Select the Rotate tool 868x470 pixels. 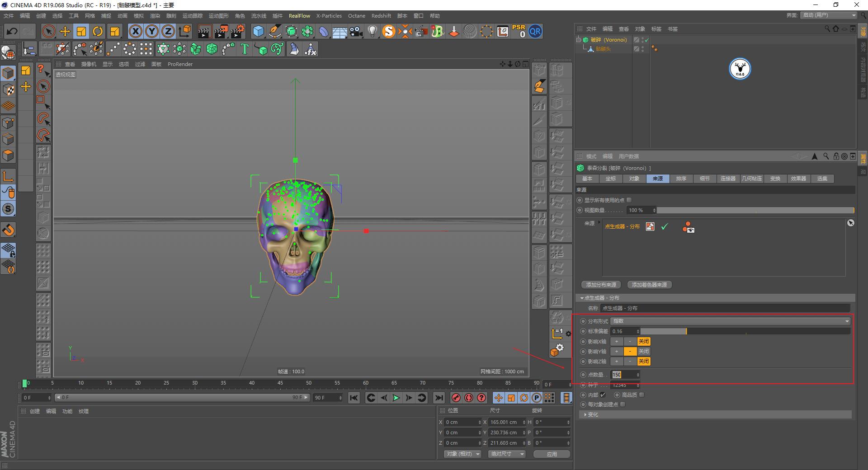tap(98, 31)
